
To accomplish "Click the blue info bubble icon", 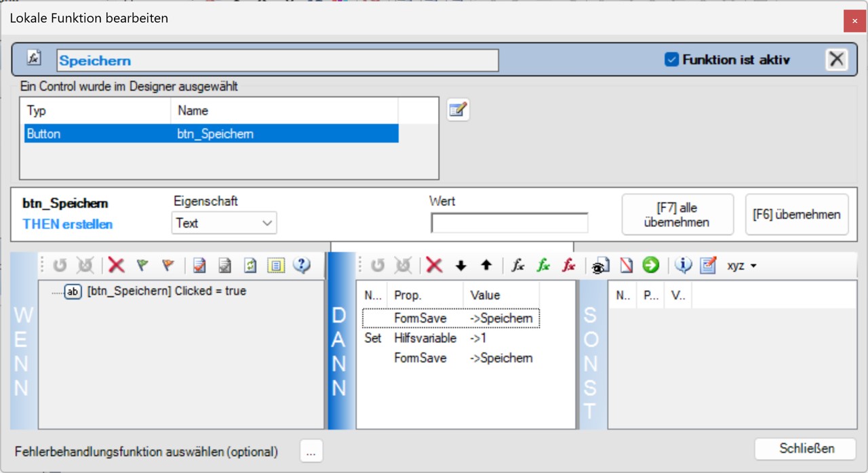I will coord(683,266).
